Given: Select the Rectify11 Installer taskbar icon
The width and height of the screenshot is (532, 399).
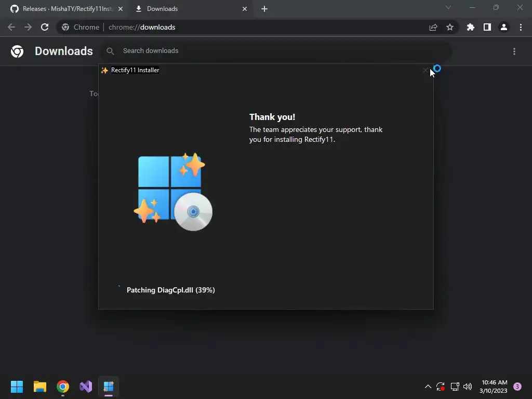Looking at the screenshot, I should coord(109,387).
